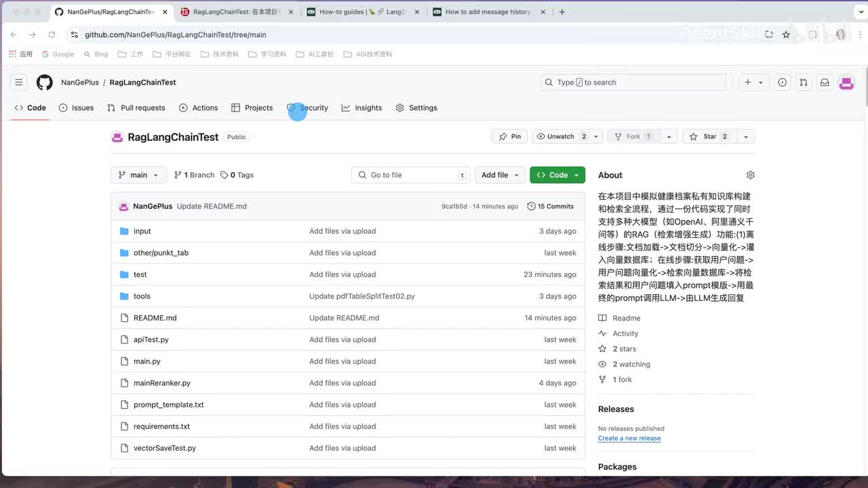View the 2 stars link
868x488 pixels.
617,349
